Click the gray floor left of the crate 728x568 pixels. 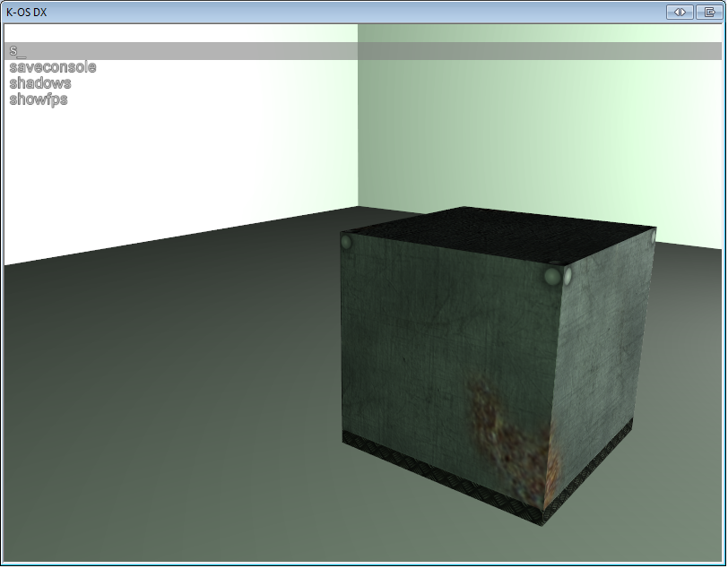tap(161, 403)
